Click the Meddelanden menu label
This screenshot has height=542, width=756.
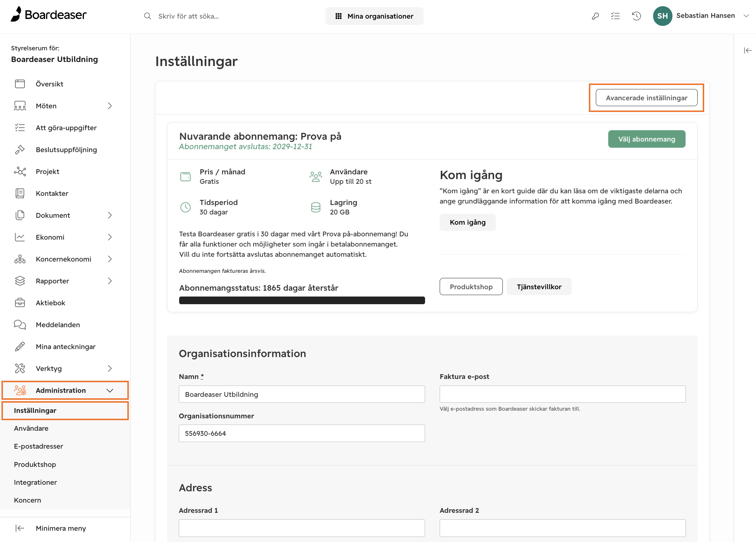58,325
